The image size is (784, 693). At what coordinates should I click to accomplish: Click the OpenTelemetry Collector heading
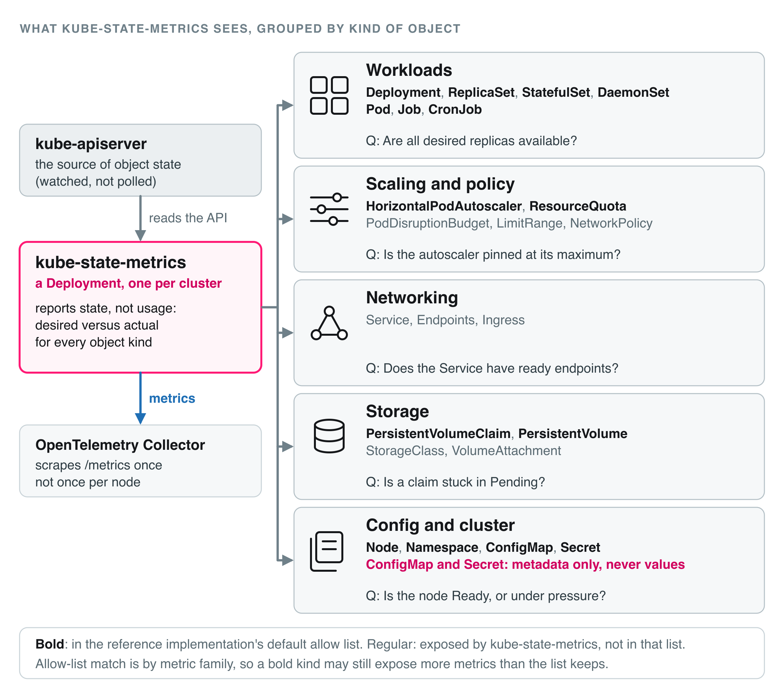(x=120, y=445)
